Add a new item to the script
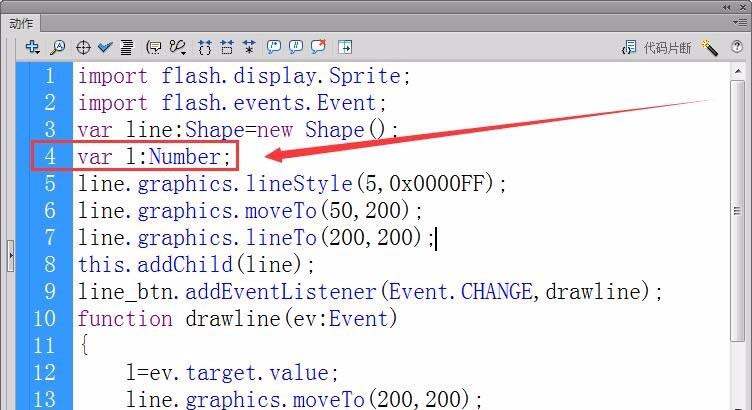 [x=33, y=47]
